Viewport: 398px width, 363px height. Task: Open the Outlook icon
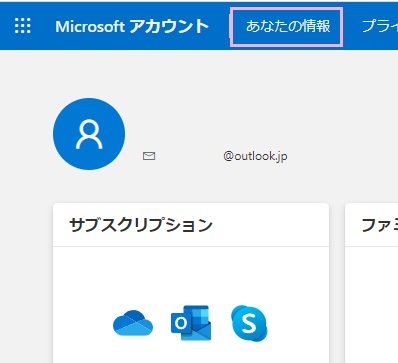(191, 323)
